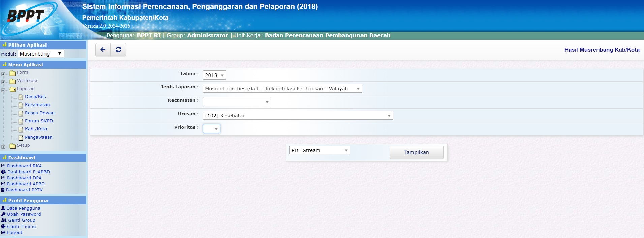644x238 pixels.
Task: Open the empty Kecamatan selection field
Action: click(237, 102)
